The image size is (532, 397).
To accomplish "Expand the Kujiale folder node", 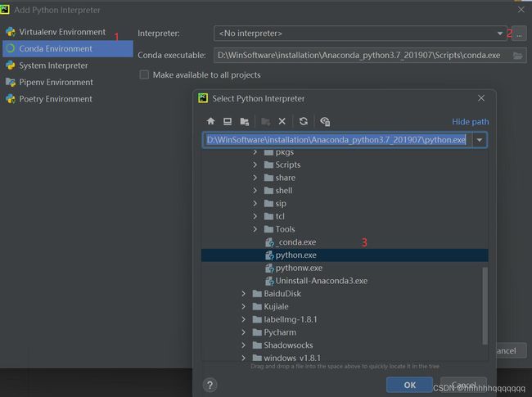I will (x=243, y=307).
